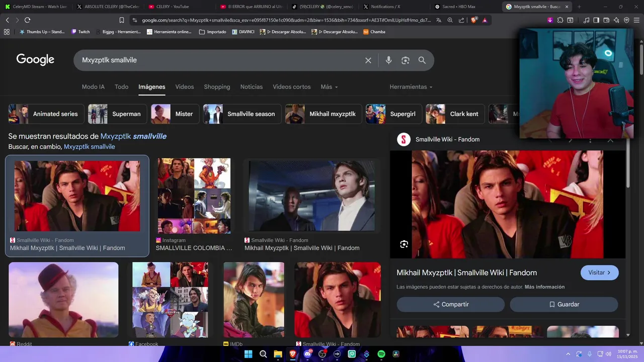The width and height of the screenshot is (644, 362).
Task: Select the Mikhail mxyzptlk filter chip
Action: tap(323, 114)
